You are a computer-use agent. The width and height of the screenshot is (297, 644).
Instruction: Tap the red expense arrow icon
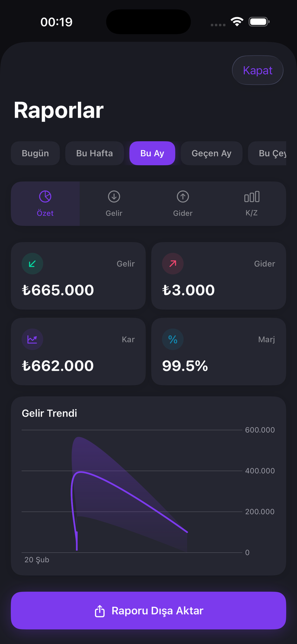point(173,264)
